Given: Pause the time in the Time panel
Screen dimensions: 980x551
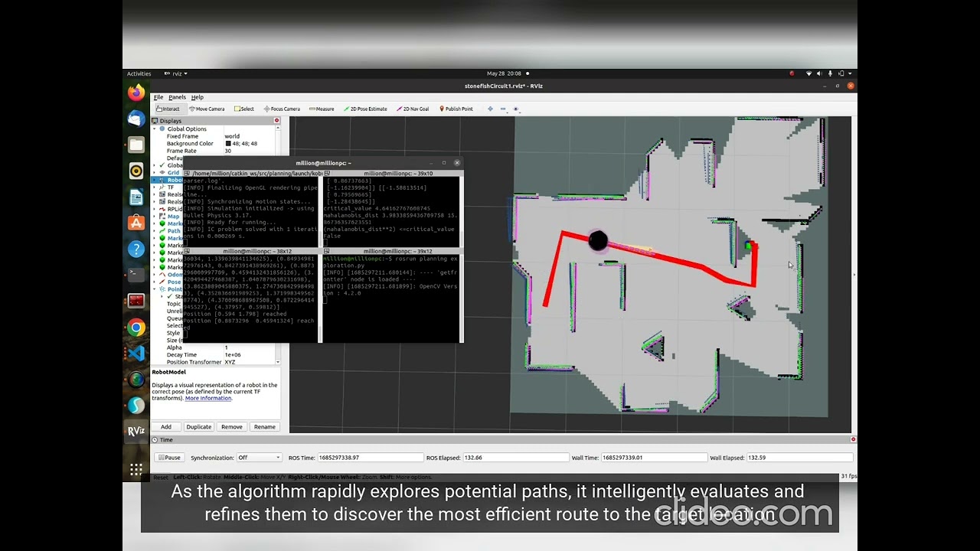Looking at the screenshot, I should pos(169,458).
